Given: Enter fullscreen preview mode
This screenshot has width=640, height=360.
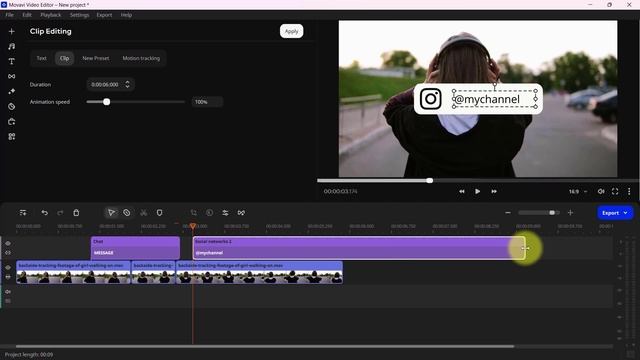Looking at the screenshot, I should tap(615, 191).
